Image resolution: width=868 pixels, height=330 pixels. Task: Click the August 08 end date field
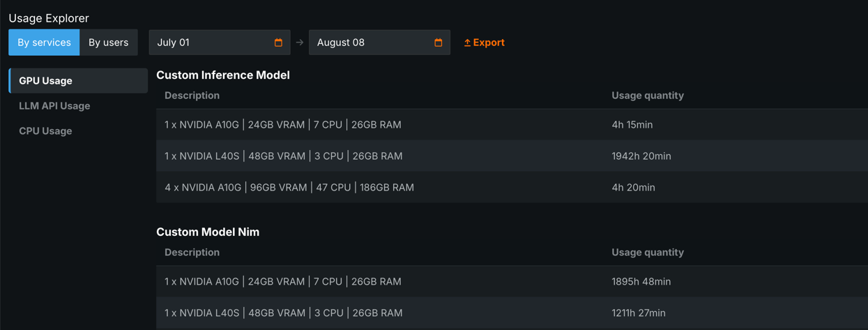[x=370, y=43]
